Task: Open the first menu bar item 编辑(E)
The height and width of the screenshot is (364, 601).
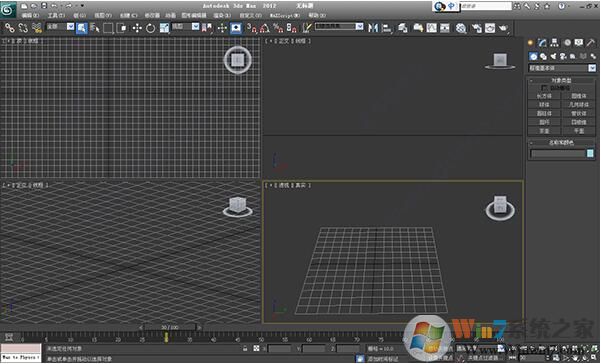Action: point(30,15)
